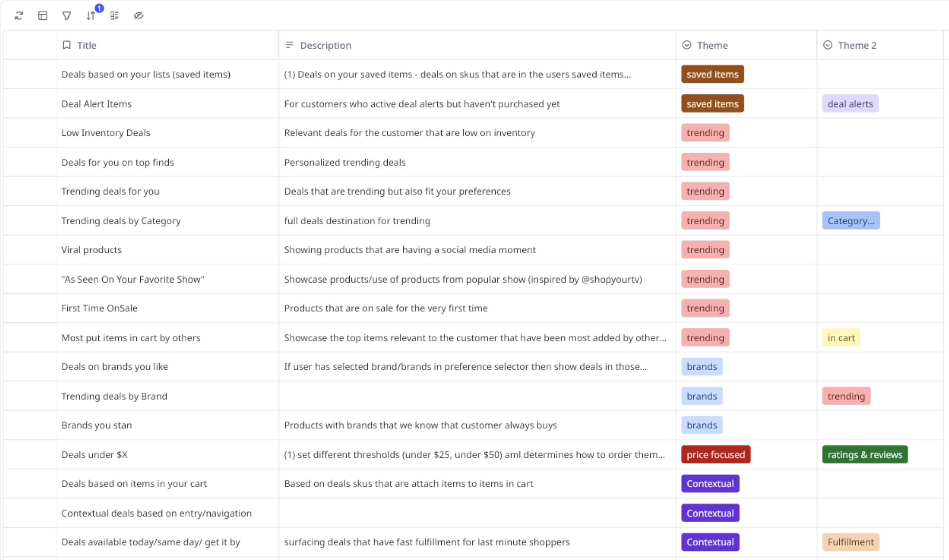Open the filter funnel icon
The width and height of the screenshot is (949, 560).
coord(66,16)
